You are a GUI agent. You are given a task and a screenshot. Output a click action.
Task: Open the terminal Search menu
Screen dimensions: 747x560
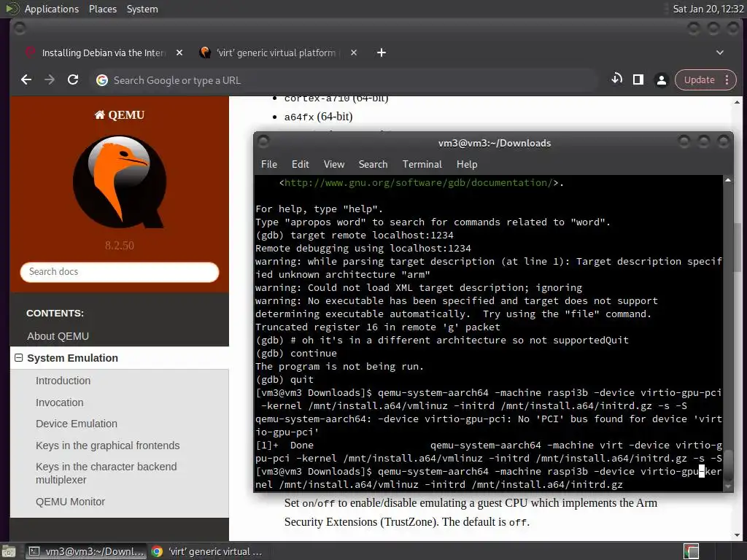pos(373,164)
